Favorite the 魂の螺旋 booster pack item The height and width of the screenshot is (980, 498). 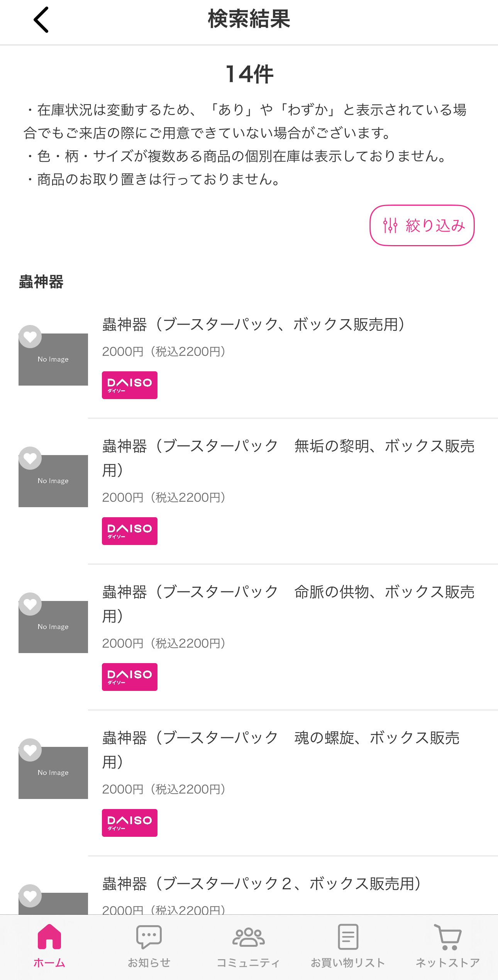[30, 750]
